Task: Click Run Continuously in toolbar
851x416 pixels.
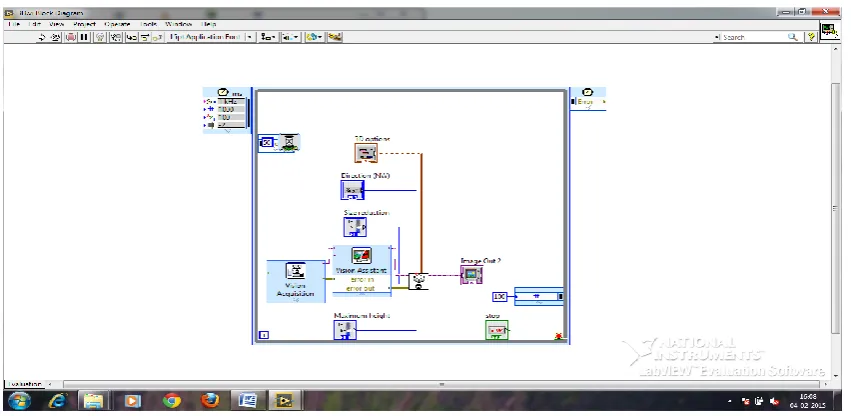Action: [x=56, y=37]
